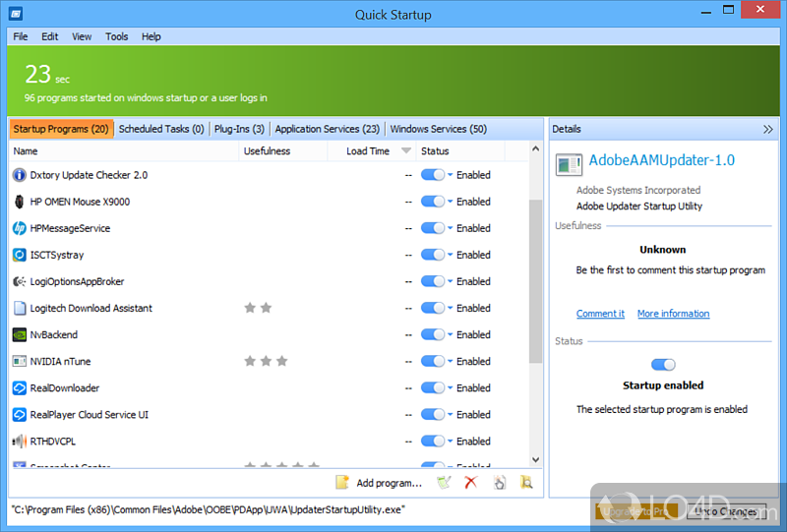Click the hand-on-document icon in bottom toolbar

[x=500, y=482]
